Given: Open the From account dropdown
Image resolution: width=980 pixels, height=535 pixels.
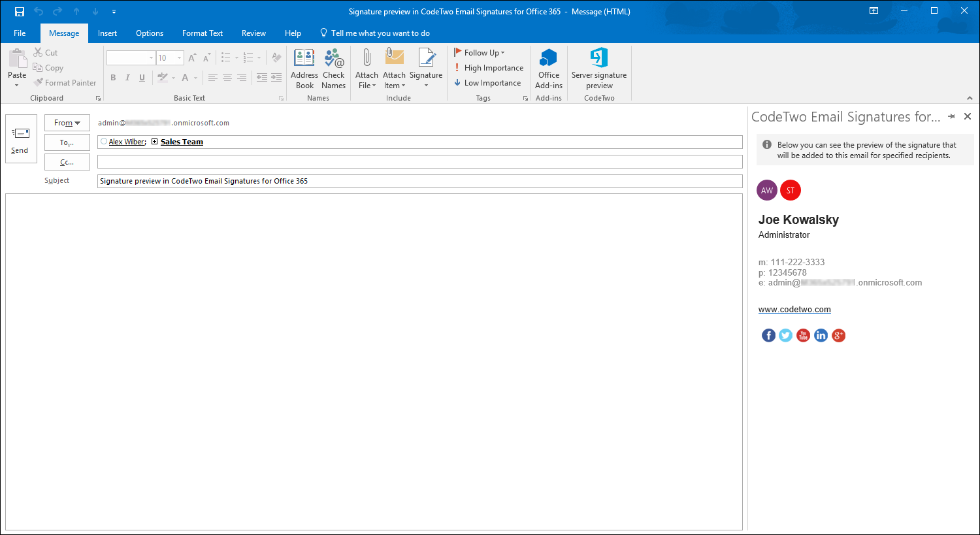Looking at the screenshot, I should pos(67,123).
